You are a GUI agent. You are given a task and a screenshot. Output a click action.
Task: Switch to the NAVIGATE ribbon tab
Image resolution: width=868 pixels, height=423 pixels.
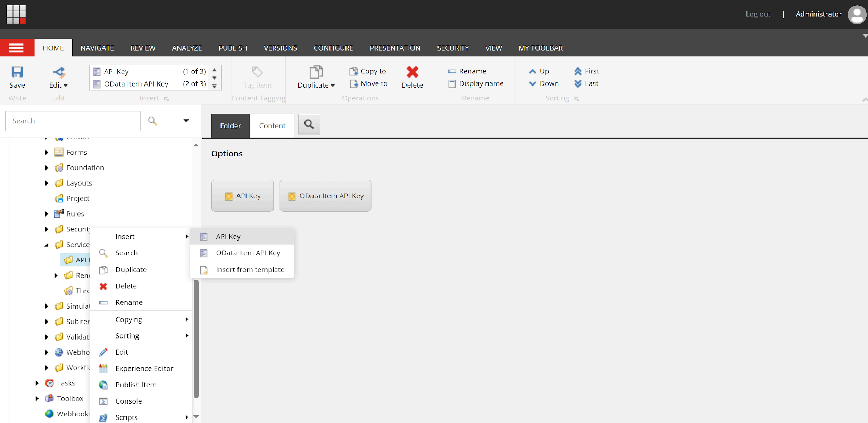(97, 48)
